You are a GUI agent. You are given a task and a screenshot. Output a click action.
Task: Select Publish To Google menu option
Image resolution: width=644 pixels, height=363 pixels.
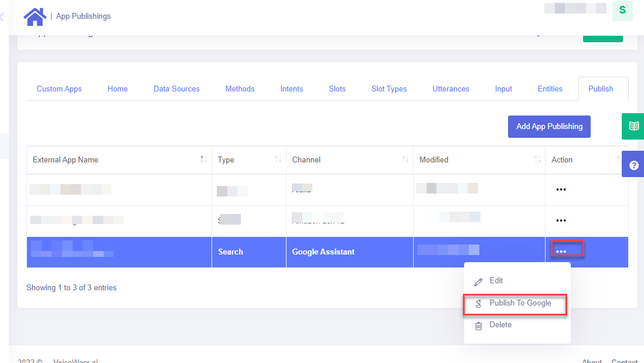[x=520, y=303]
